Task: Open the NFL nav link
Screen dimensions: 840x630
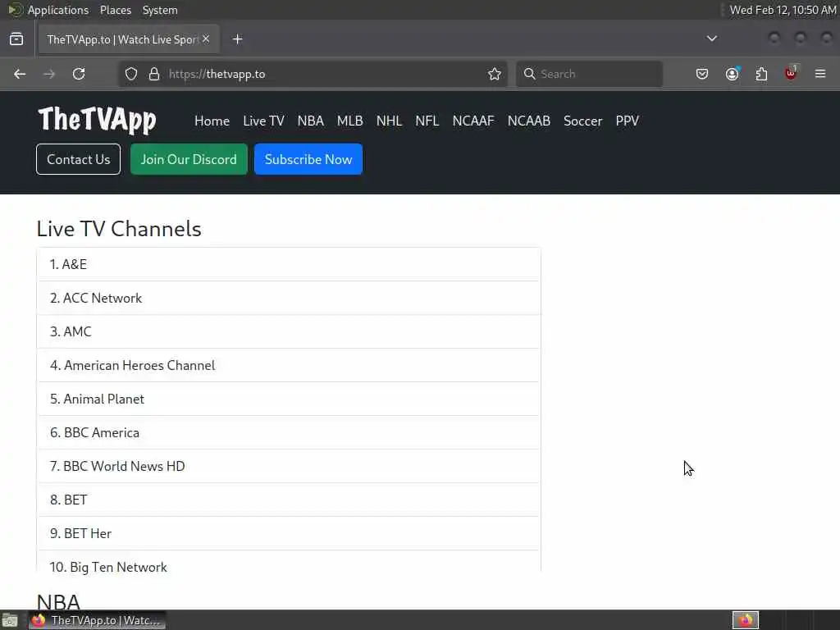Action: [427, 121]
